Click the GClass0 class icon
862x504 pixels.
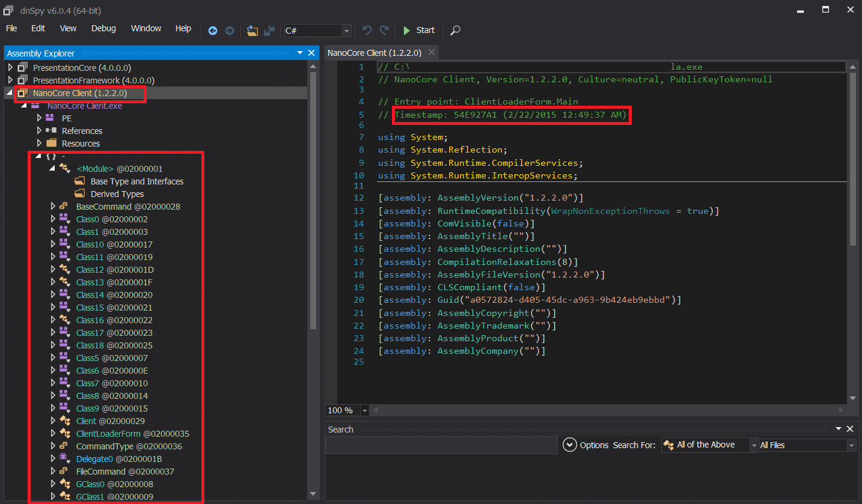(64, 484)
